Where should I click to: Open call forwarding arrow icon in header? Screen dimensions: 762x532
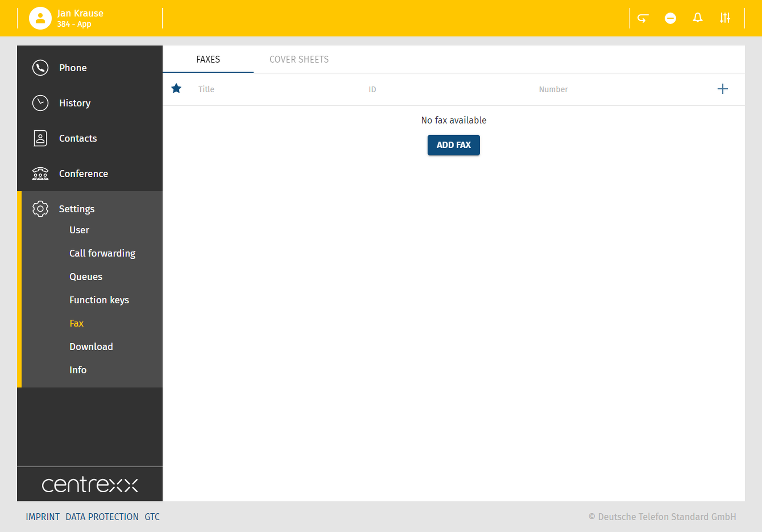point(643,18)
